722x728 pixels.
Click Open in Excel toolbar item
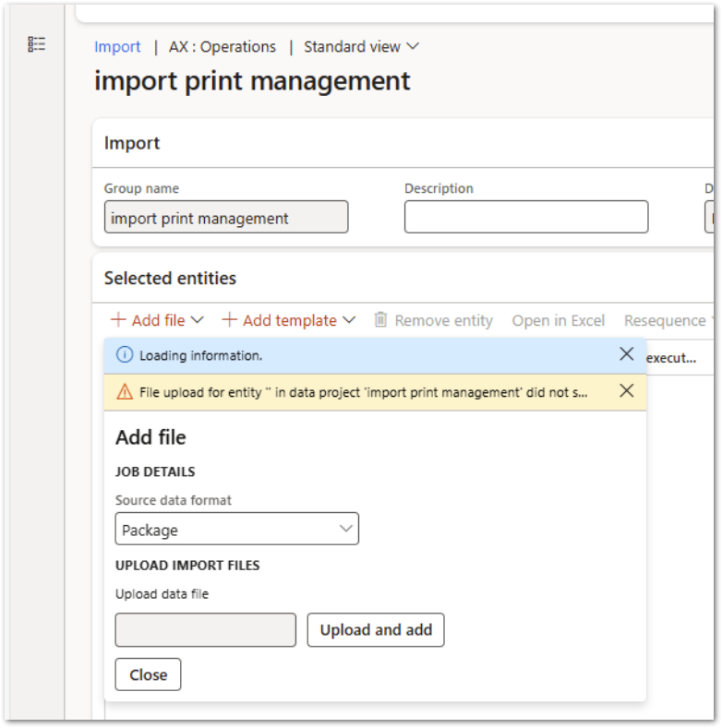coord(558,320)
